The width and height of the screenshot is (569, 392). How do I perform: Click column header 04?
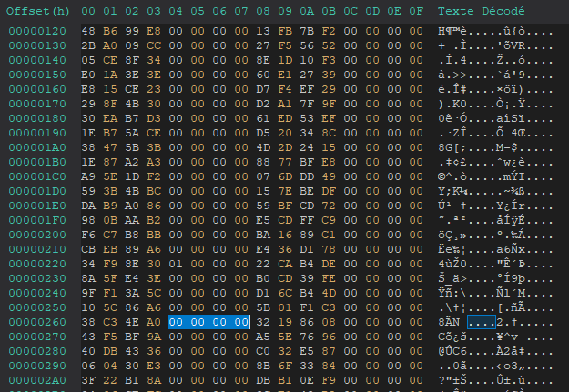tap(176, 11)
